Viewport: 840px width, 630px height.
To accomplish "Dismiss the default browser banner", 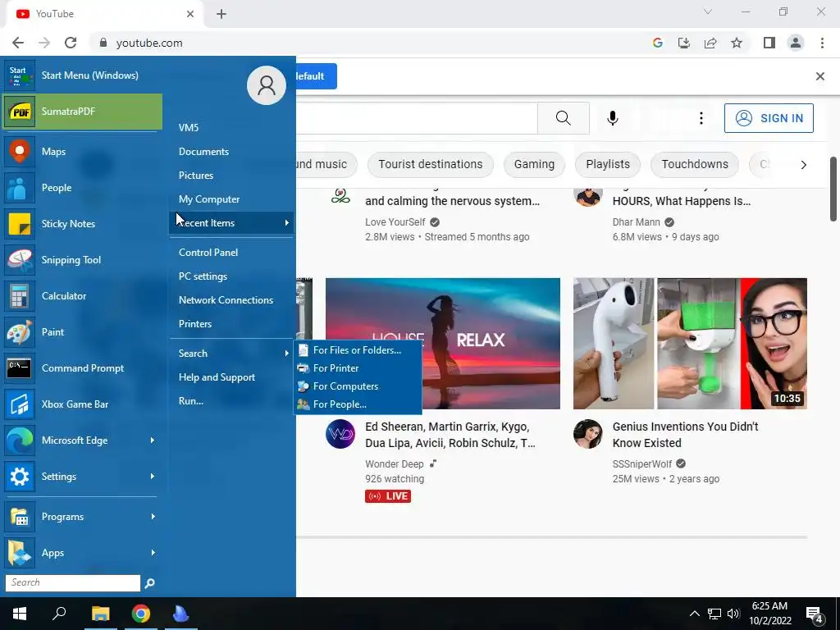I will 819,76.
